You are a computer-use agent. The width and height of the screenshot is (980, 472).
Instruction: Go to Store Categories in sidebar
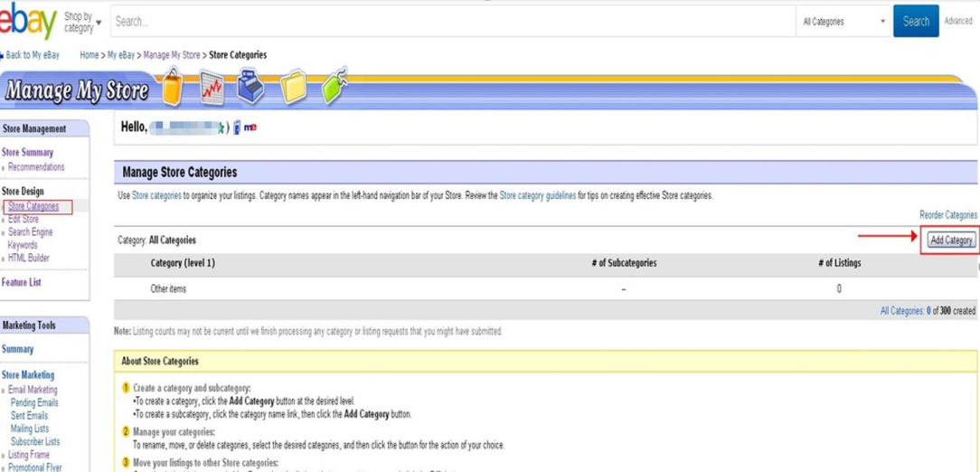33,206
